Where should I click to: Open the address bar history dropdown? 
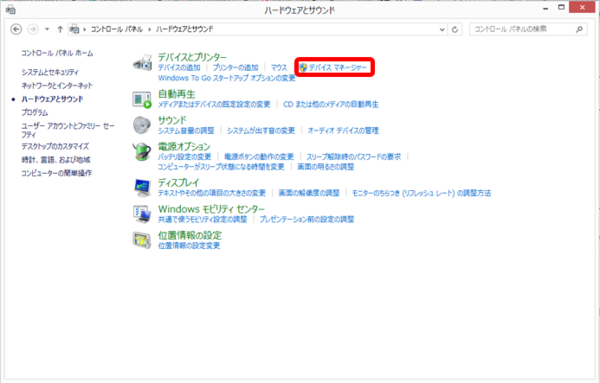[x=442, y=29]
